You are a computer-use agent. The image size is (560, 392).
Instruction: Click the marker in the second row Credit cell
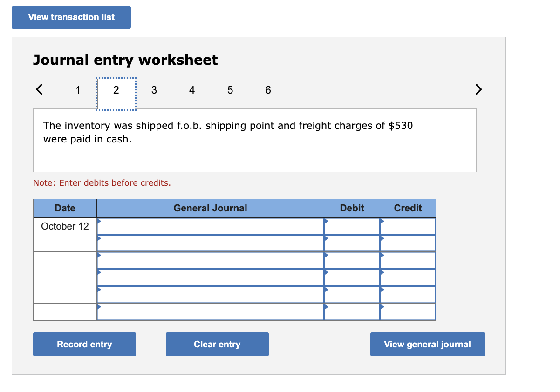(382, 239)
